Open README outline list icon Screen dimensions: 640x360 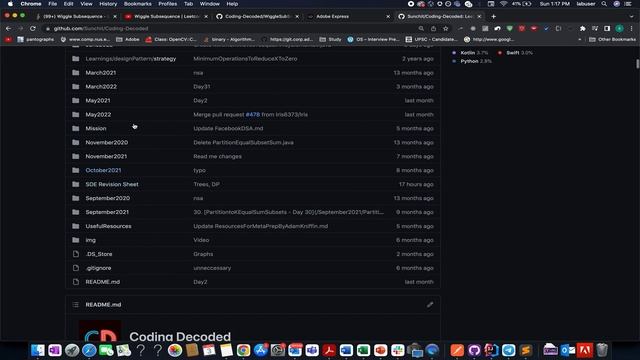[x=76, y=304]
